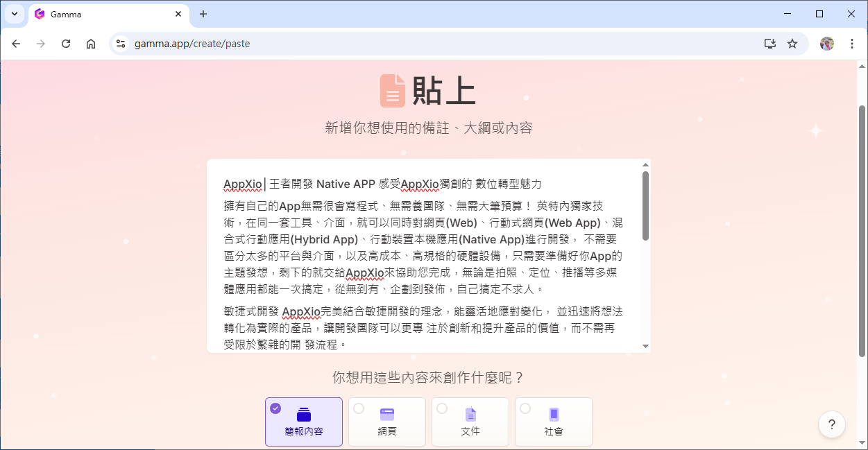The height and width of the screenshot is (450, 868).
Task: Select the 簡報內容 presentation option card
Action: (x=304, y=422)
